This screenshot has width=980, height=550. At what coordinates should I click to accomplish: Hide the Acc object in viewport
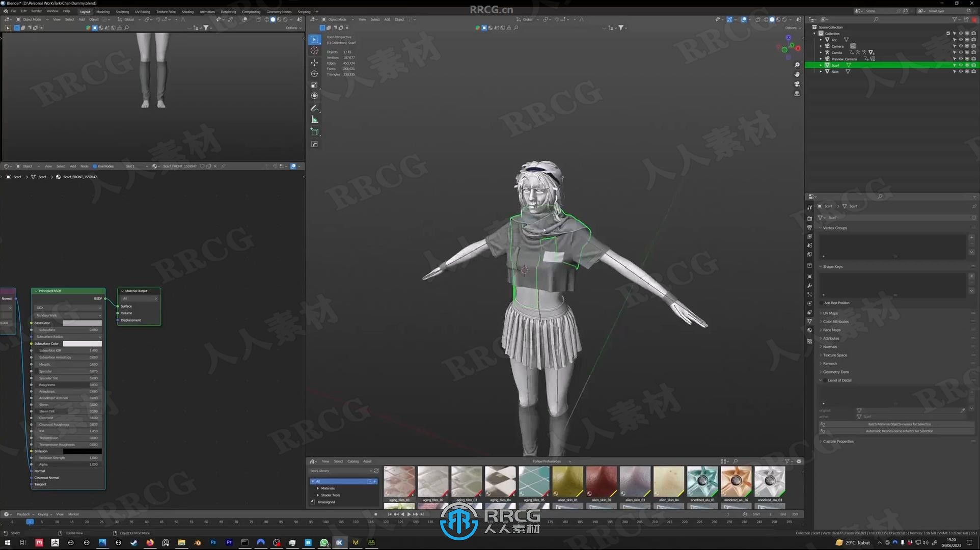click(x=961, y=40)
